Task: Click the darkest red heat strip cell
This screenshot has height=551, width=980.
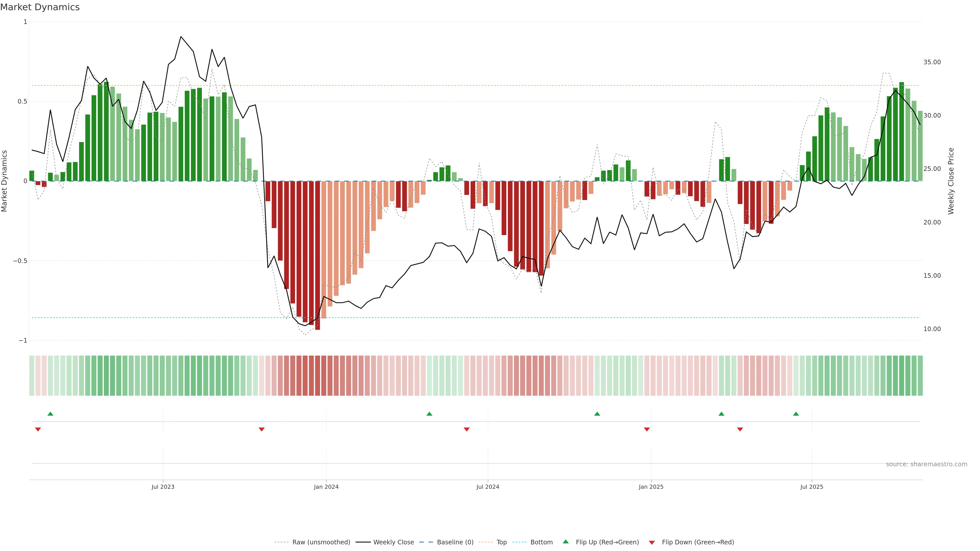Action: click(317, 376)
